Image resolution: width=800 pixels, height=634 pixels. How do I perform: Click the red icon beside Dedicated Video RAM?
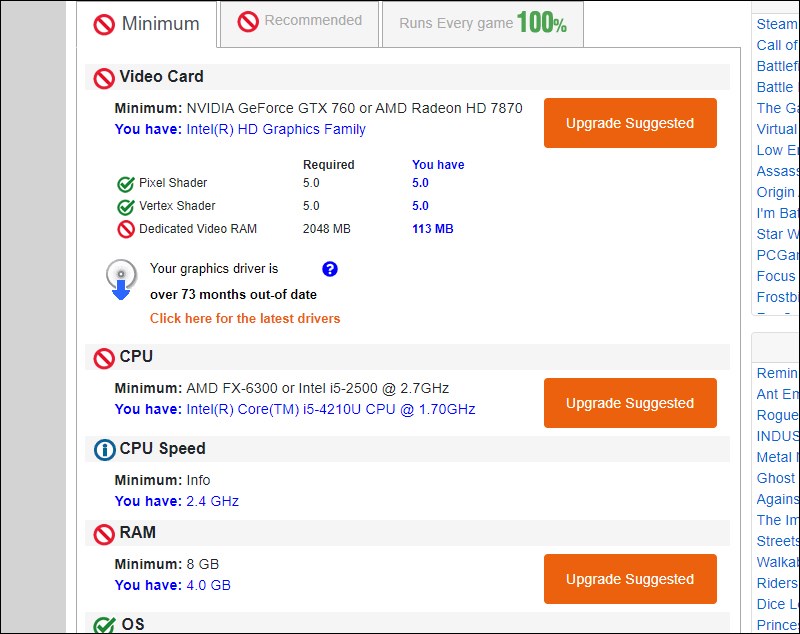125,229
